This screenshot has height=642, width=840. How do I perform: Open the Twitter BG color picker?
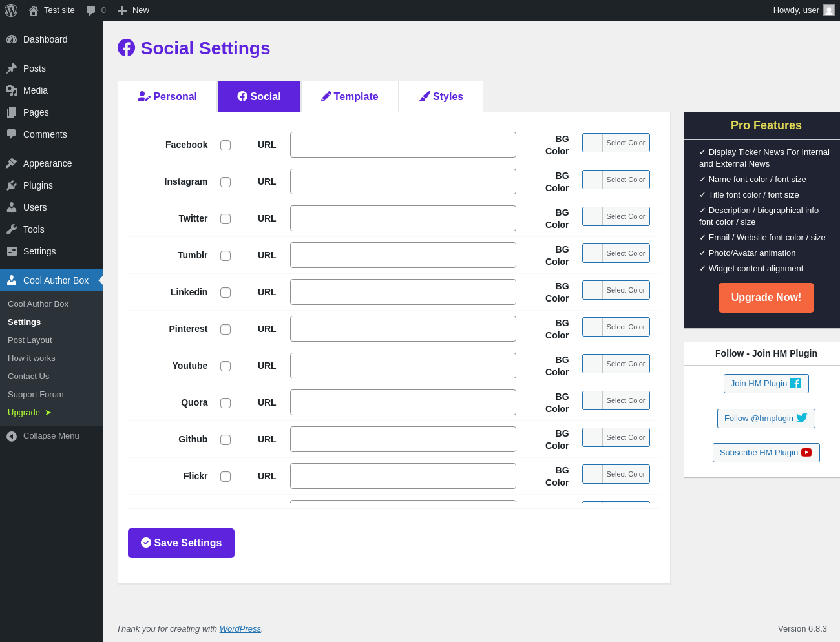pyautogui.click(x=616, y=216)
